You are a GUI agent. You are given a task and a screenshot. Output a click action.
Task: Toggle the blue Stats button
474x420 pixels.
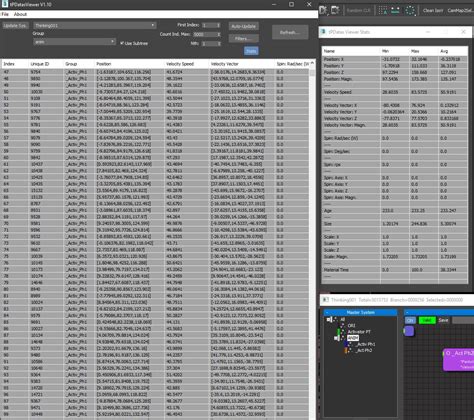point(251,51)
